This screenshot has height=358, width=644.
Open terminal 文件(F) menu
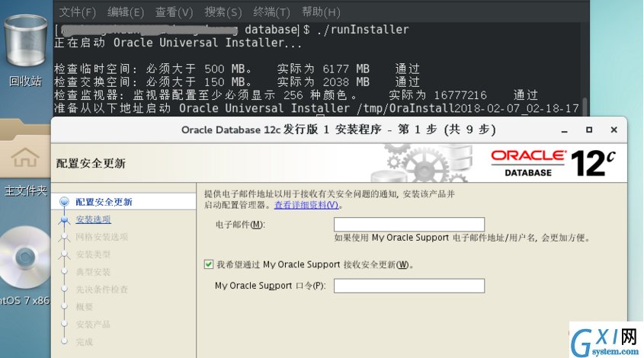pyautogui.click(x=77, y=12)
